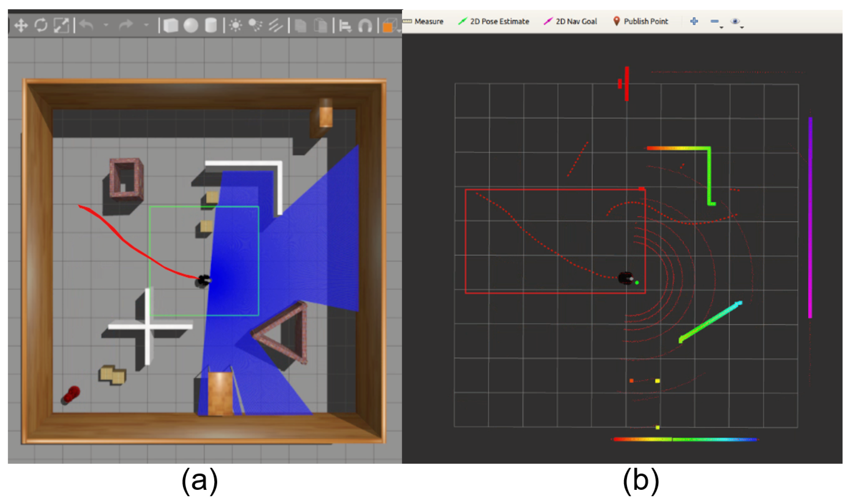Add a point light source

tap(235, 26)
